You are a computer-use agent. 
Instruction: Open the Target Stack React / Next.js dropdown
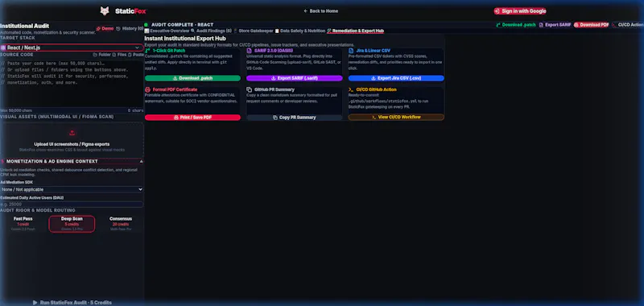[72, 48]
